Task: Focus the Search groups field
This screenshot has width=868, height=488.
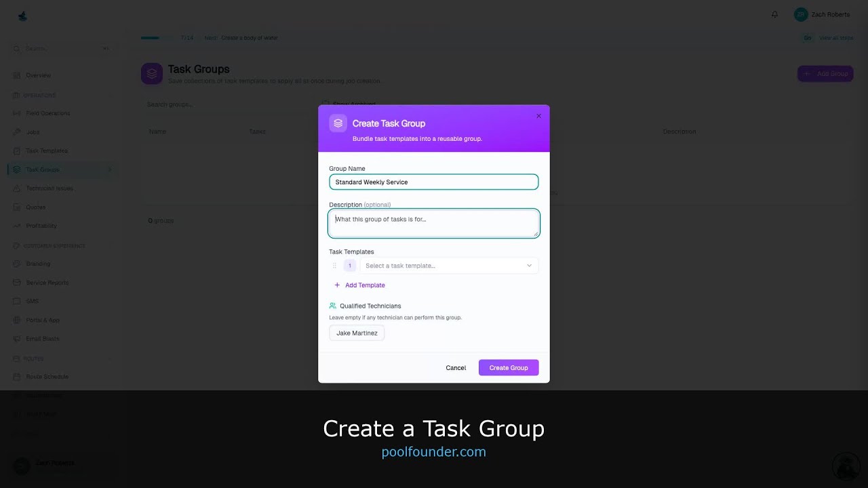Action: (227, 104)
